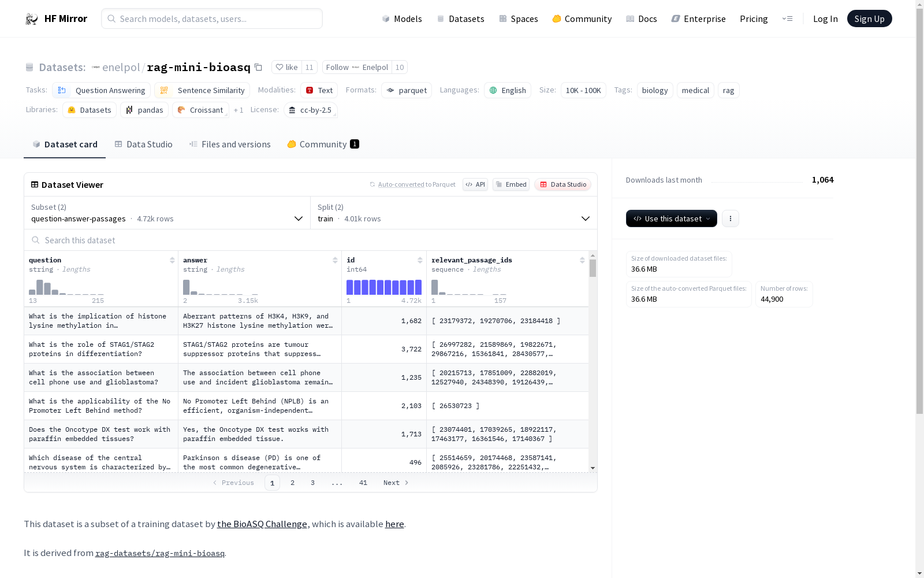Viewport: 924px width, 578px height.
Task: Open the Use this dataset dropdown
Action: click(672, 218)
